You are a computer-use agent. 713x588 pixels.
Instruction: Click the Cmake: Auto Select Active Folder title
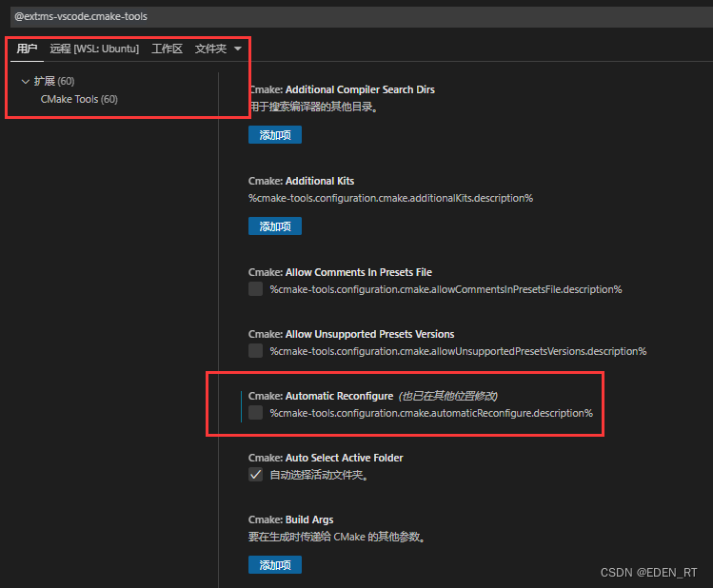point(326,458)
